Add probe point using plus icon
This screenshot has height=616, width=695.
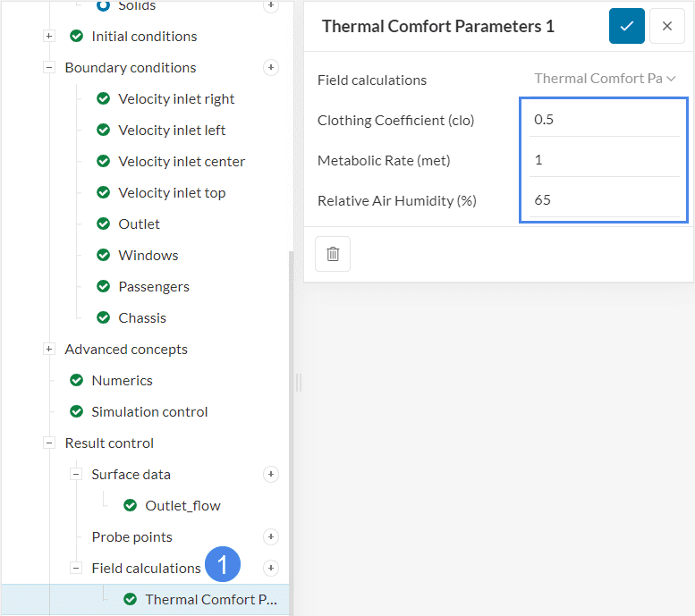(271, 537)
